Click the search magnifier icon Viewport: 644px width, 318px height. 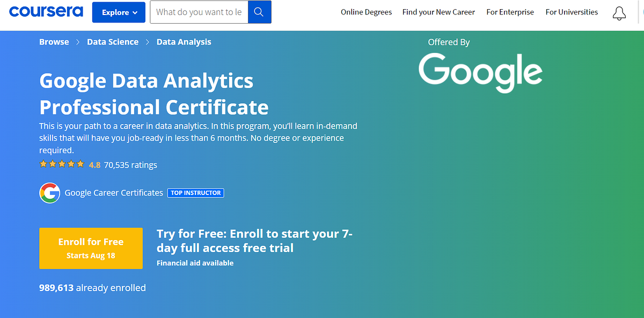point(260,11)
